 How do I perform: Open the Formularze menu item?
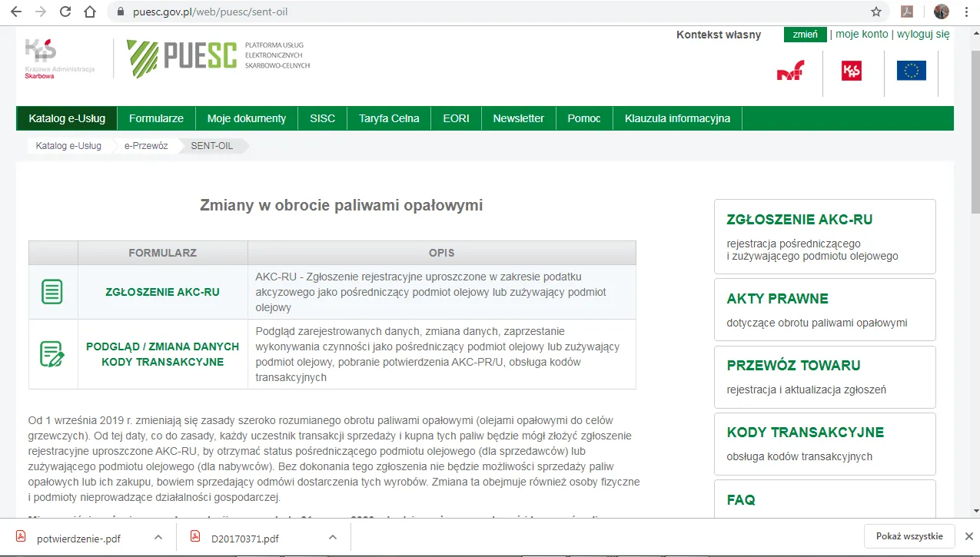click(x=156, y=118)
